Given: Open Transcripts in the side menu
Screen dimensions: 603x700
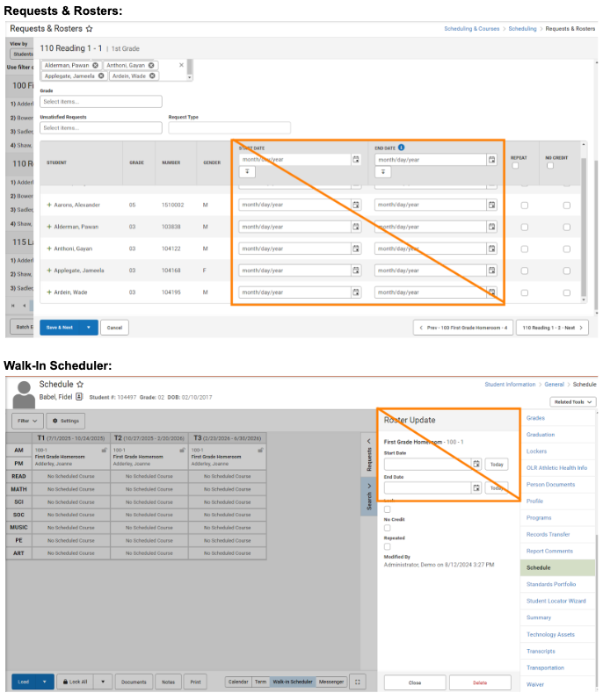Looking at the screenshot, I should (541, 651).
